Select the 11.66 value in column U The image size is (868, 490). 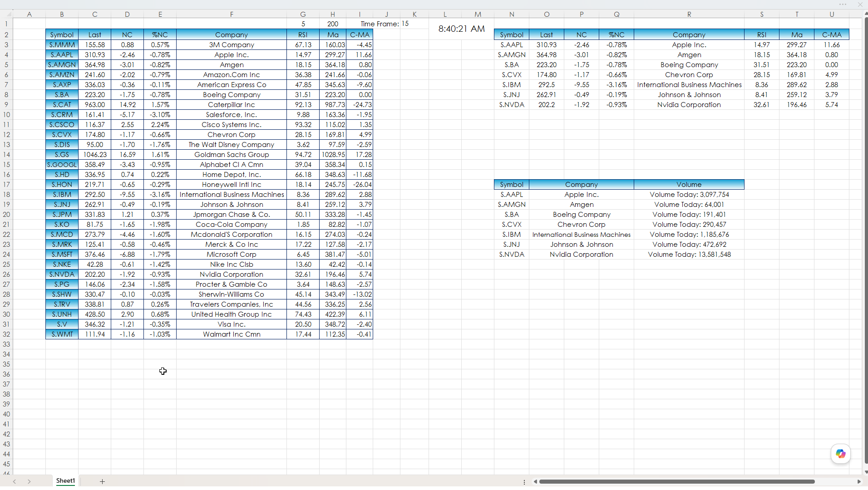pos(832,45)
